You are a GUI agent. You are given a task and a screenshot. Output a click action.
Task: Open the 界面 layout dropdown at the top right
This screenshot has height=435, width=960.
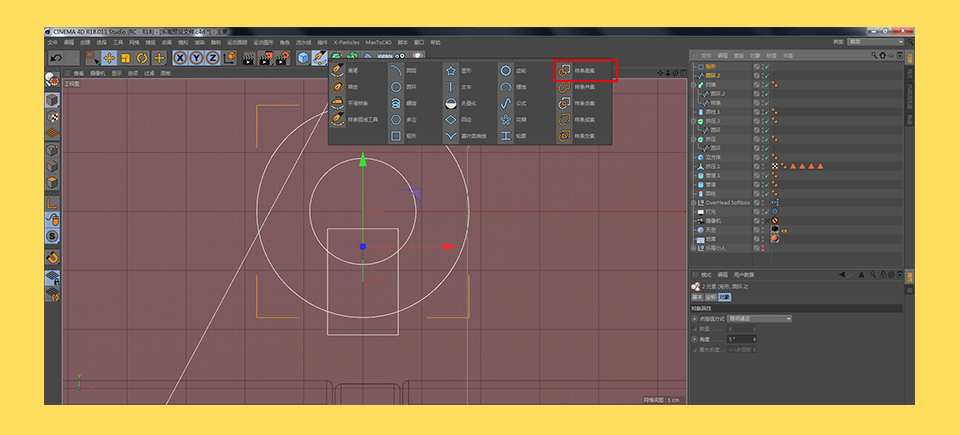point(876,42)
